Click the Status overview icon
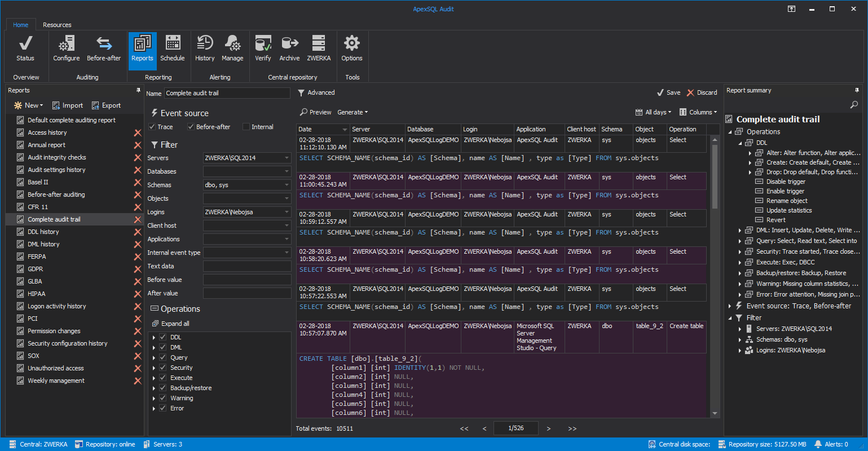Image resolution: width=868 pixels, height=451 pixels. coord(25,48)
